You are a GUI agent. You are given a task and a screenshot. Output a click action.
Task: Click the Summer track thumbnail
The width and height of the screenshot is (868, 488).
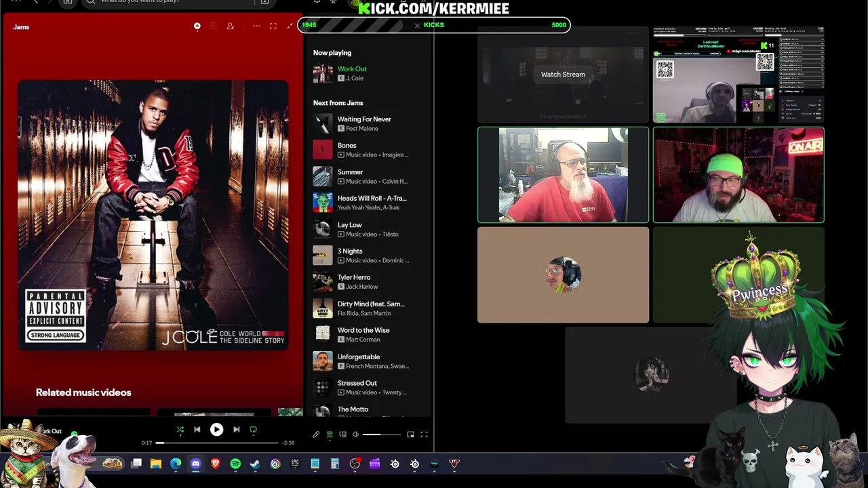pyautogui.click(x=323, y=176)
